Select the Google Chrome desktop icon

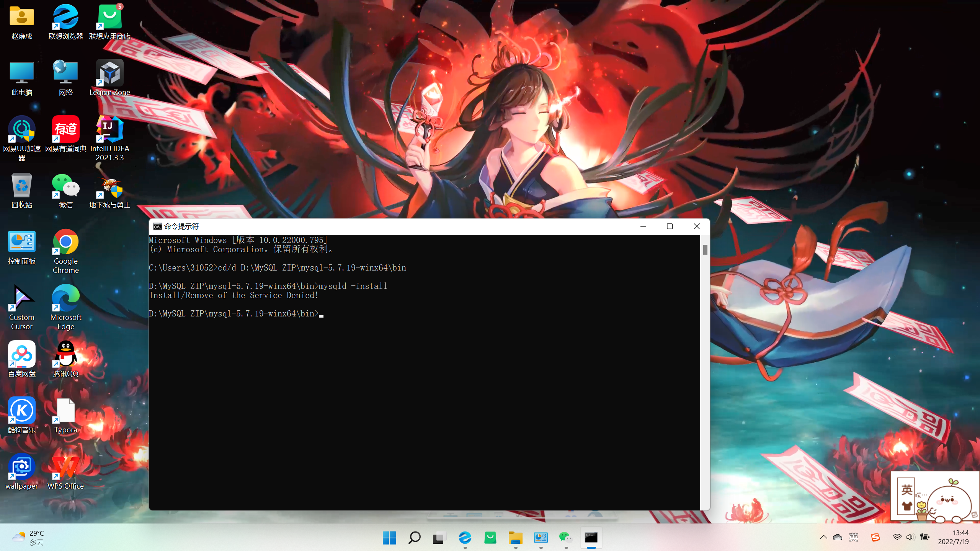point(65,242)
